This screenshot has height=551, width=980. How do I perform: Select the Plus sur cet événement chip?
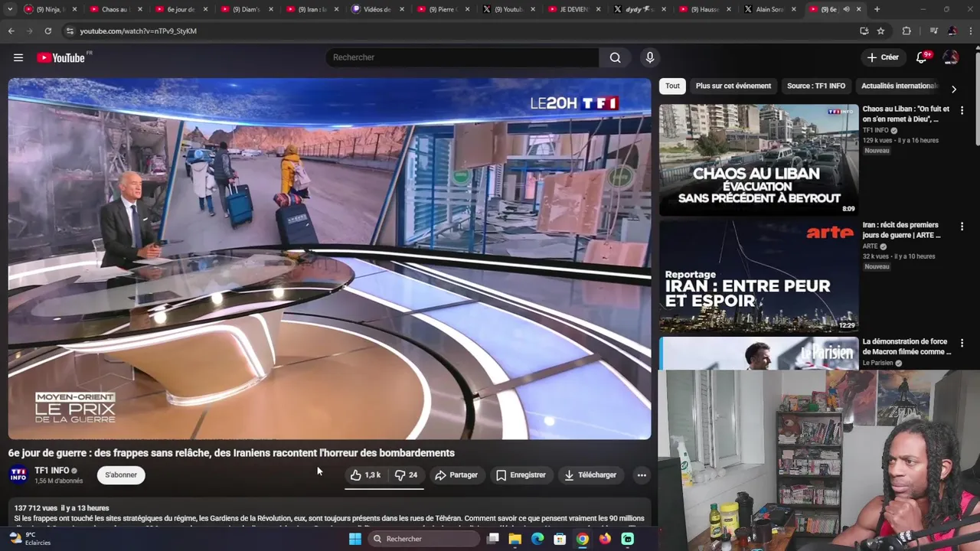pos(733,86)
